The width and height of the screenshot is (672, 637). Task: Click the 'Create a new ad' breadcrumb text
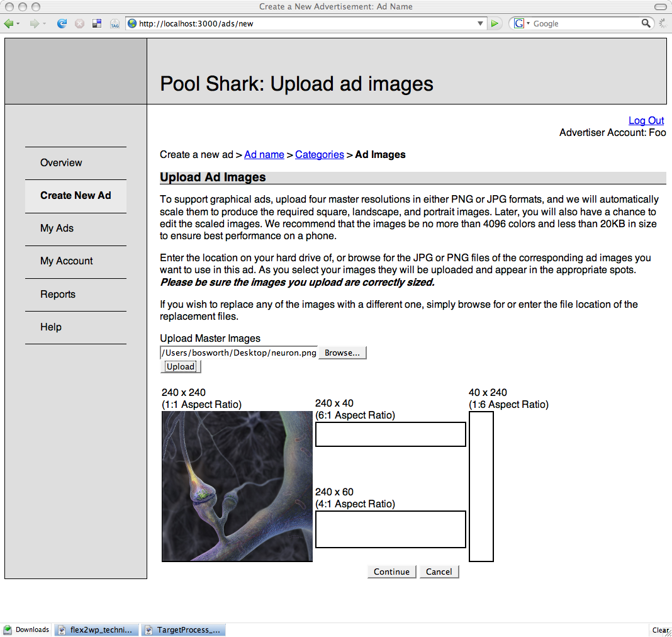point(196,155)
